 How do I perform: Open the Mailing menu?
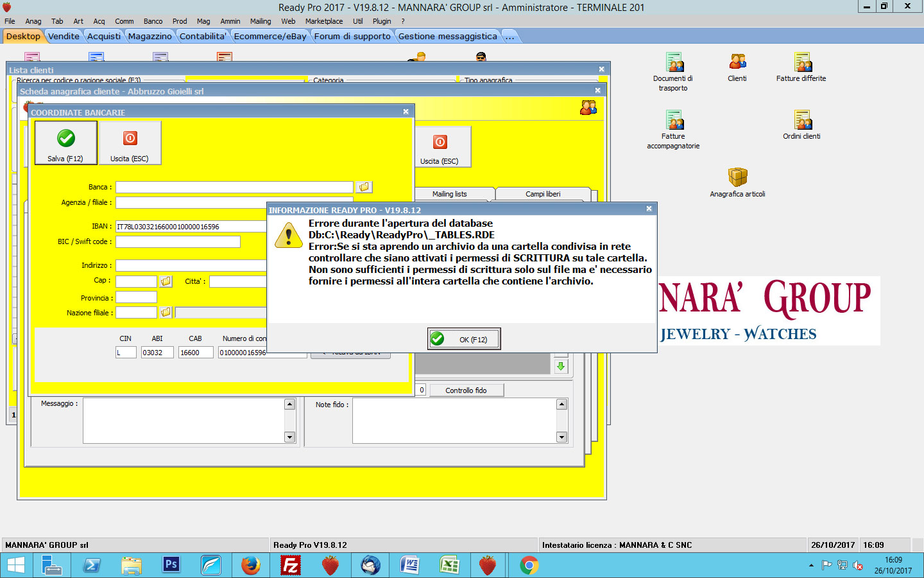[261, 21]
